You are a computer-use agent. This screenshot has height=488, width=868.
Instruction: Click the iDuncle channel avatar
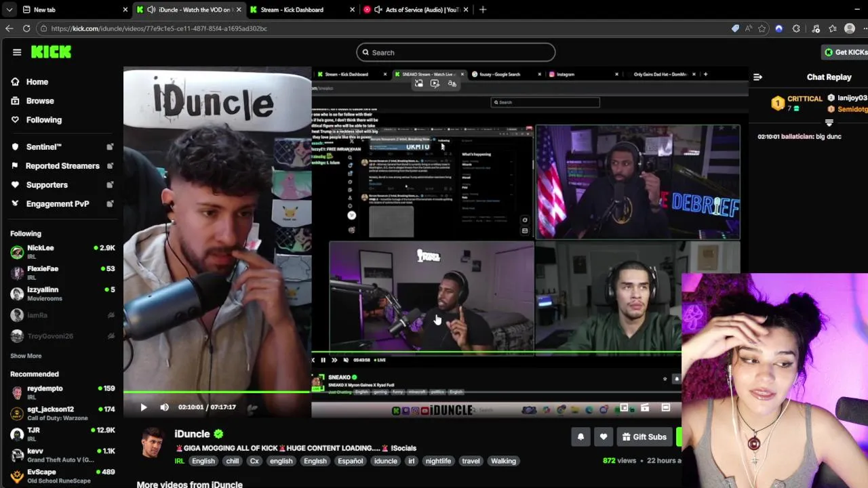coord(153,443)
